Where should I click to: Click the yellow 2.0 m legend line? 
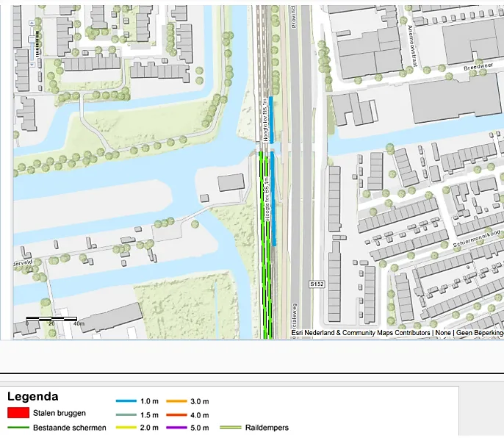coord(126,428)
